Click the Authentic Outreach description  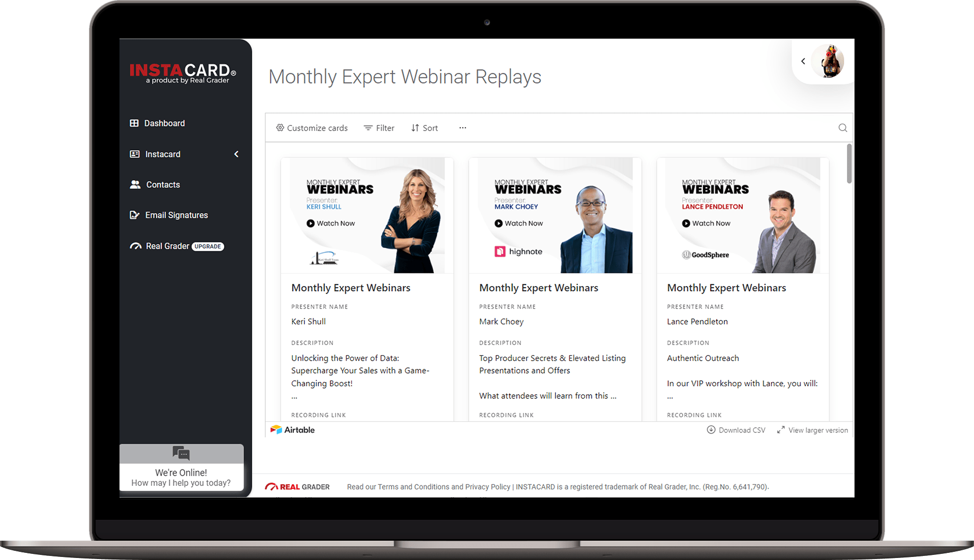(703, 358)
